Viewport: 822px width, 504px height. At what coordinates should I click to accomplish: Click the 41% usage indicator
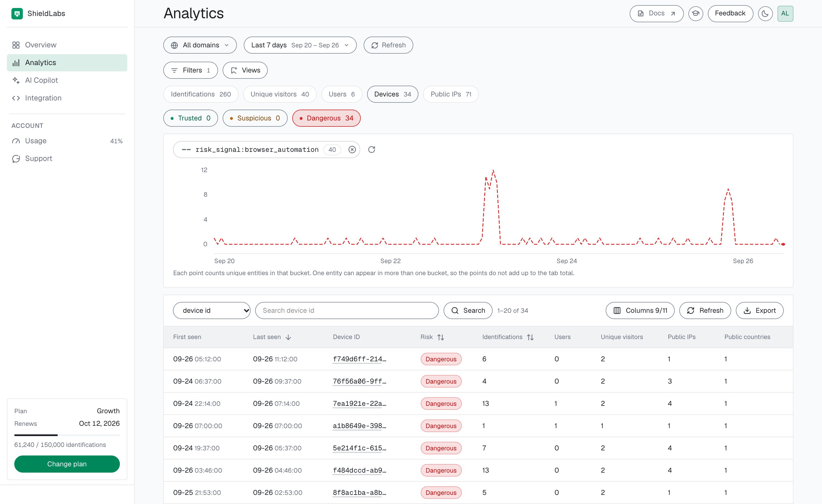[x=116, y=141]
